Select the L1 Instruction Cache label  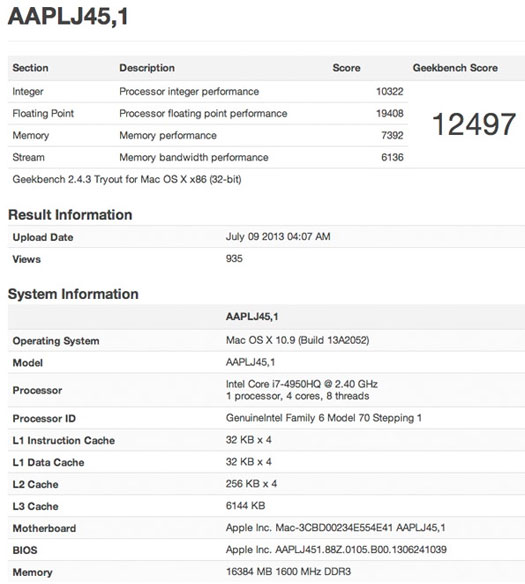coord(64,441)
